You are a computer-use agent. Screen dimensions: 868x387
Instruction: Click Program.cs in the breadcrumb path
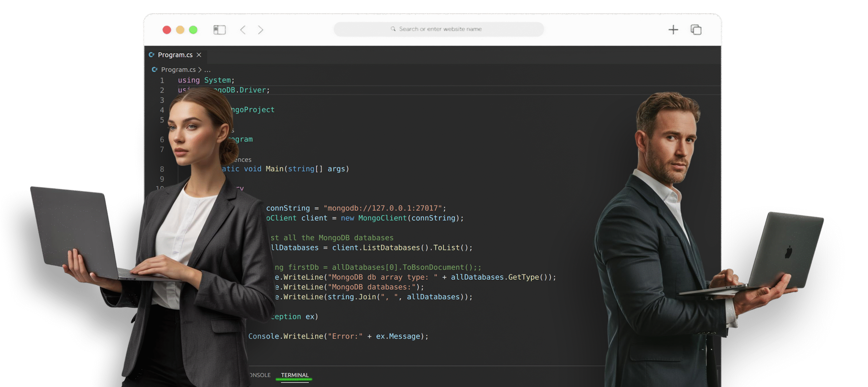(178, 69)
